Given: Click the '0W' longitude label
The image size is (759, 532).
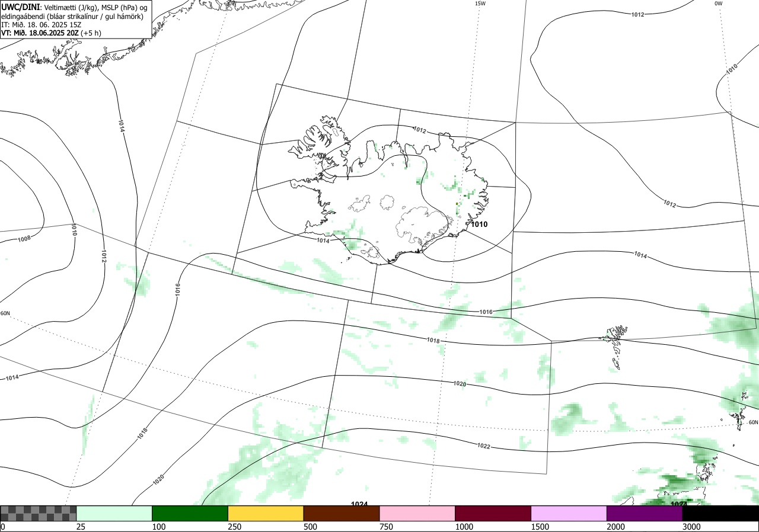Looking at the screenshot, I should [718, 4].
